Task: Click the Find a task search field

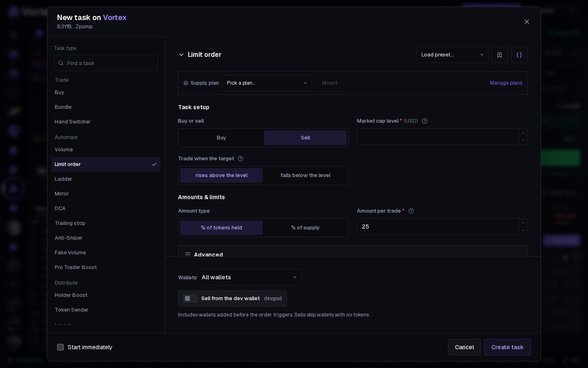Action: [106, 63]
